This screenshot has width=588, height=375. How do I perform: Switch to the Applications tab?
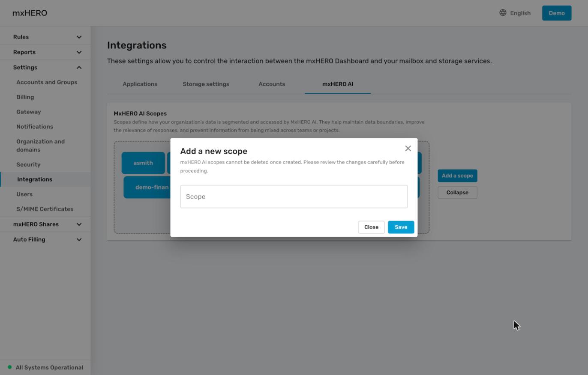click(140, 84)
